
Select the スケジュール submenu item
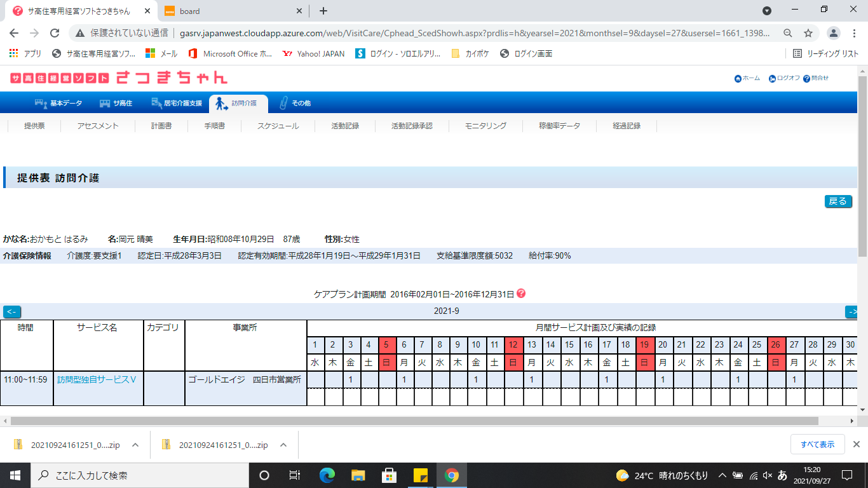coord(278,126)
